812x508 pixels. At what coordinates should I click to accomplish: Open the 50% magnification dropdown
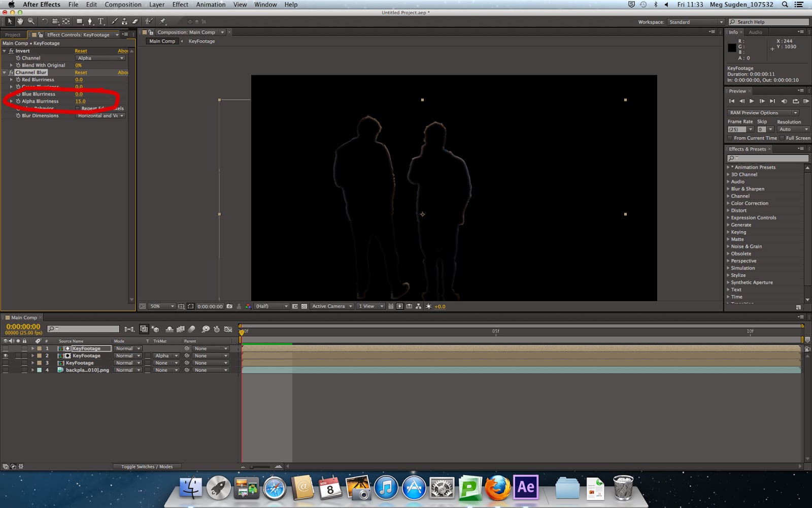point(161,306)
